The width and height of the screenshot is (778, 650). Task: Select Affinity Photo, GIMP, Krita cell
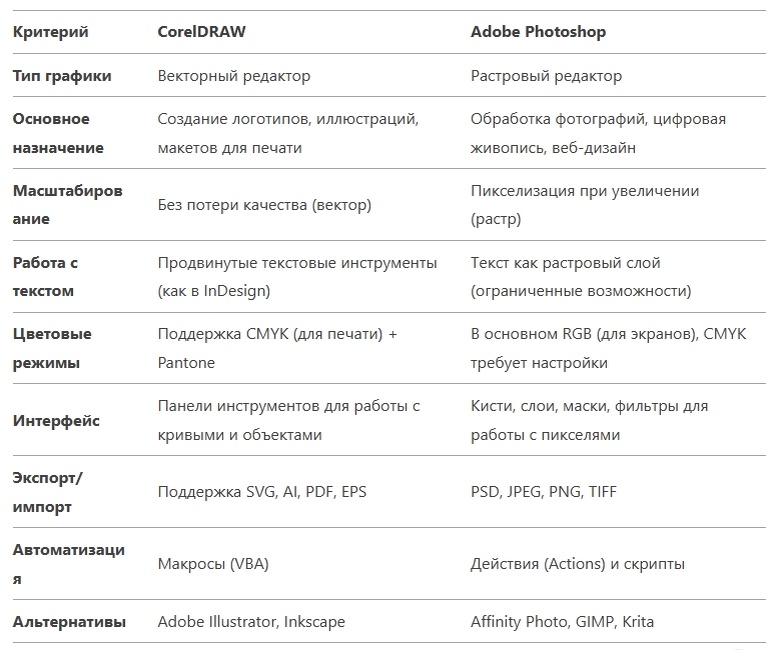pyautogui.click(x=562, y=622)
